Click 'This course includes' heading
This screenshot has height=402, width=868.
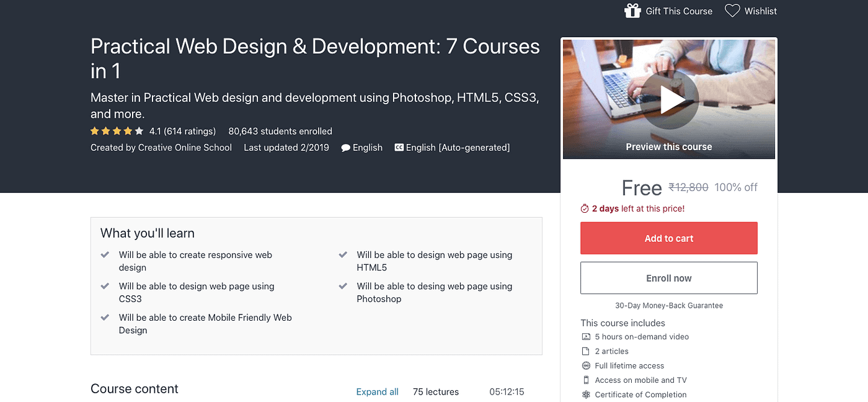[x=622, y=323]
